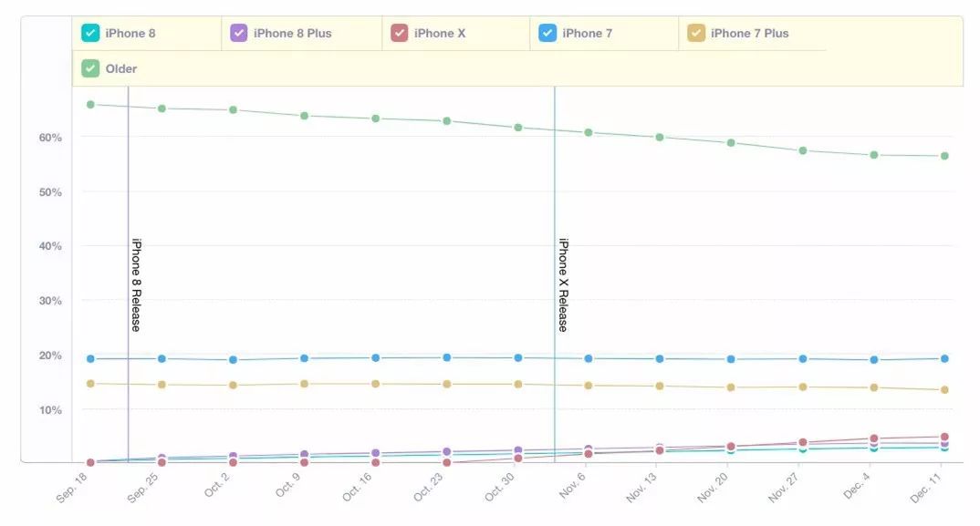The width and height of the screenshot is (980, 526).
Task: Hide the iPhone 7 Plus series checkbox
Action: point(696,34)
